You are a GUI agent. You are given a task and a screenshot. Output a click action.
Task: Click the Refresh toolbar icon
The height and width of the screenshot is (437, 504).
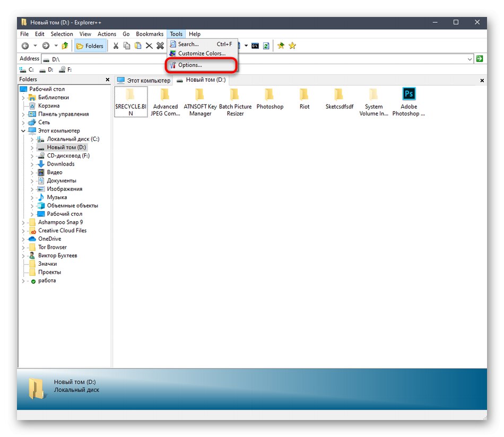(266, 46)
